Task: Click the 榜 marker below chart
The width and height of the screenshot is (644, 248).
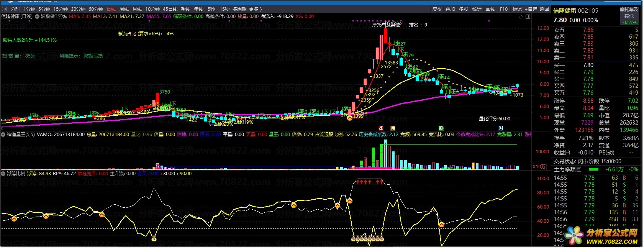Action: [393, 128]
